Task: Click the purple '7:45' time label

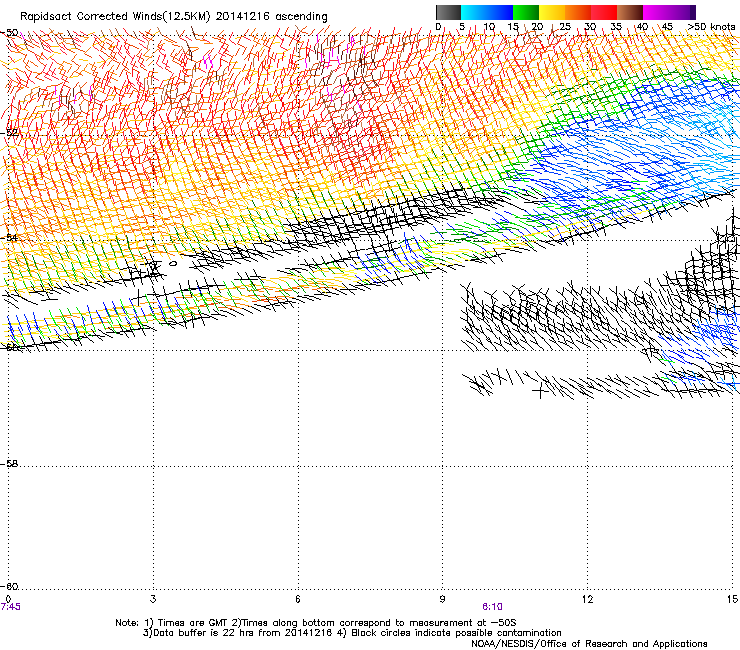Action: coord(10,607)
